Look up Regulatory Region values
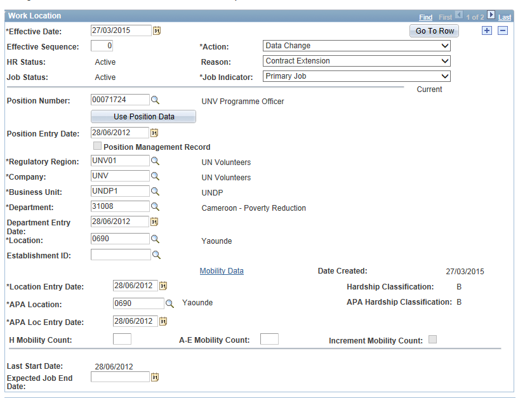This screenshot has width=532, height=398. point(155,161)
